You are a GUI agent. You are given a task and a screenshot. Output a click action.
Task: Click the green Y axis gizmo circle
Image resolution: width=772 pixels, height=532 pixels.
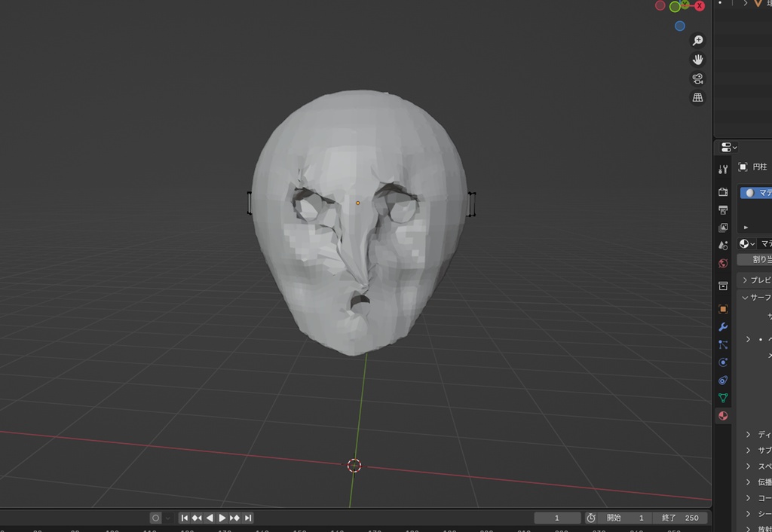pyautogui.click(x=675, y=7)
